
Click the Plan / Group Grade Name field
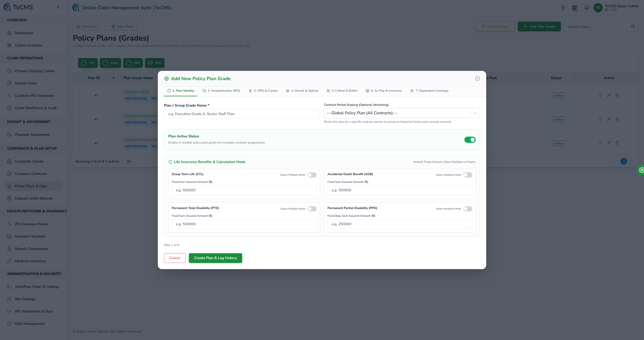tap(242, 114)
